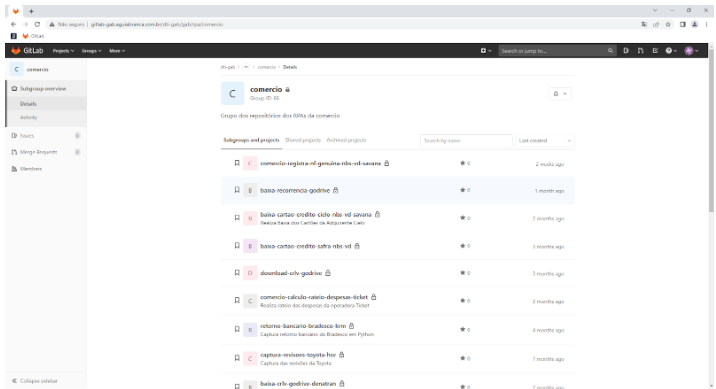The height and width of the screenshot is (389, 716).
Task: Open Members in the sidebar
Action: pyautogui.click(x=31, y=169)
